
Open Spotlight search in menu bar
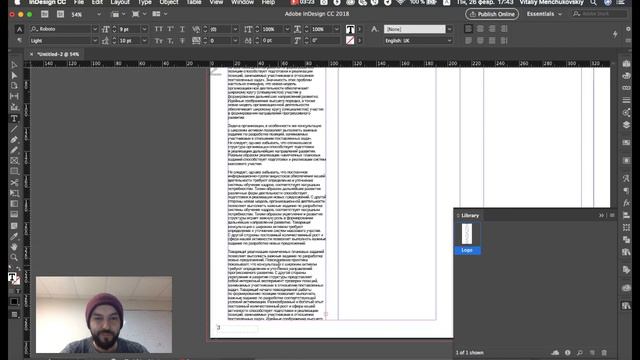click(593, 2)
